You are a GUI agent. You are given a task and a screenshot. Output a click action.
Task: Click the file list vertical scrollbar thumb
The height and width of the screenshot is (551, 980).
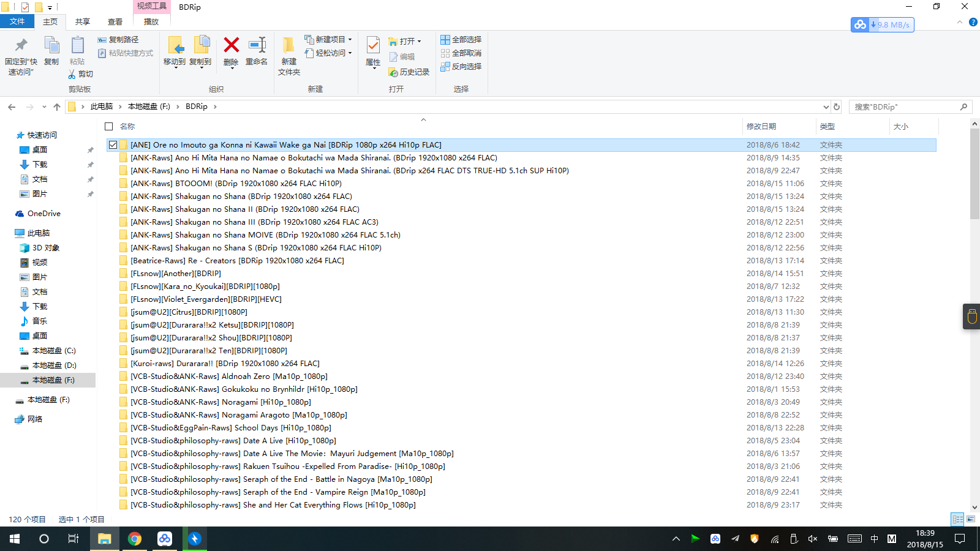(x=974, y=174)
